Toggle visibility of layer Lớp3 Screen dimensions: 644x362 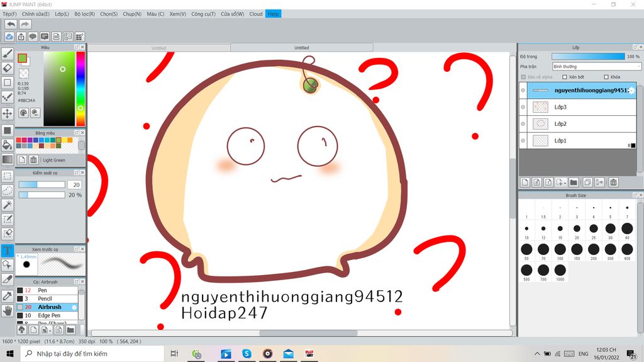523,107
